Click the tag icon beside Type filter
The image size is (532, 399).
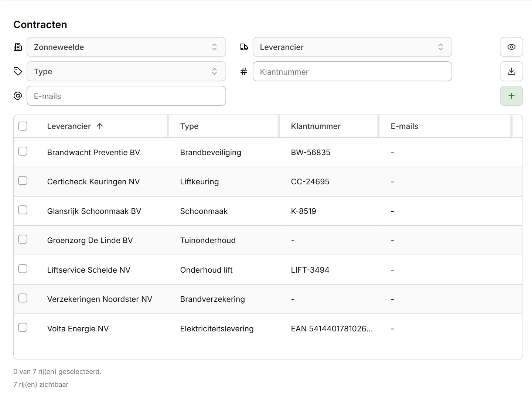18,71
